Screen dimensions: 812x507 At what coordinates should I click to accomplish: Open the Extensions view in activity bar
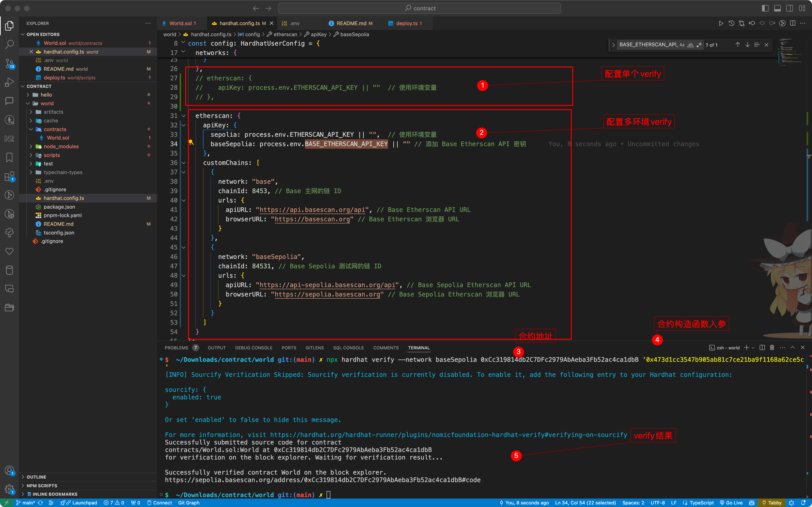(9, 176)
